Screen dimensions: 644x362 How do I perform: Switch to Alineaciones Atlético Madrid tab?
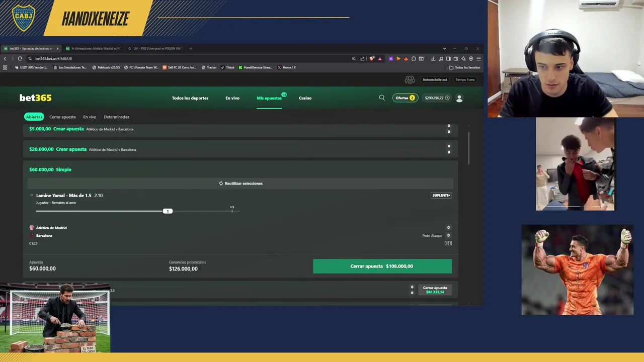point(93,49)
